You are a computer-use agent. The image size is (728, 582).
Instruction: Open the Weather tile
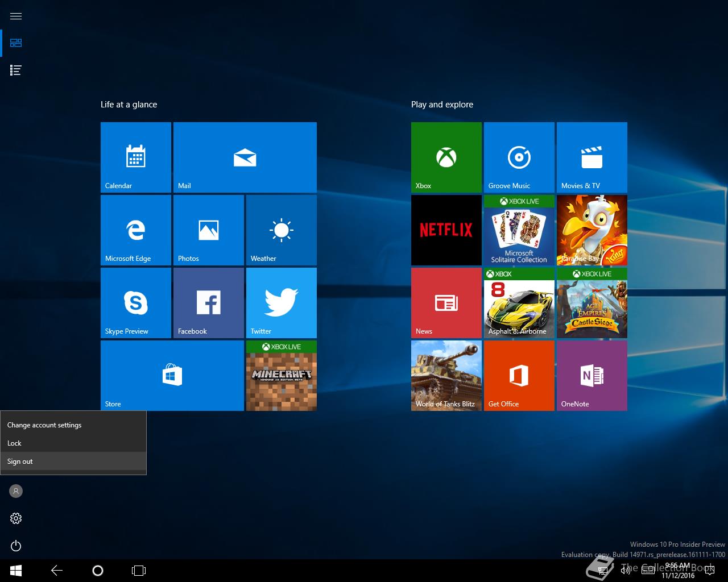[282, 230]
